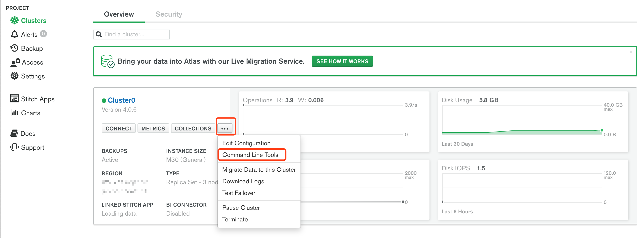
Task: Click the "Last 30 Days" label
Action: point(457,144)
